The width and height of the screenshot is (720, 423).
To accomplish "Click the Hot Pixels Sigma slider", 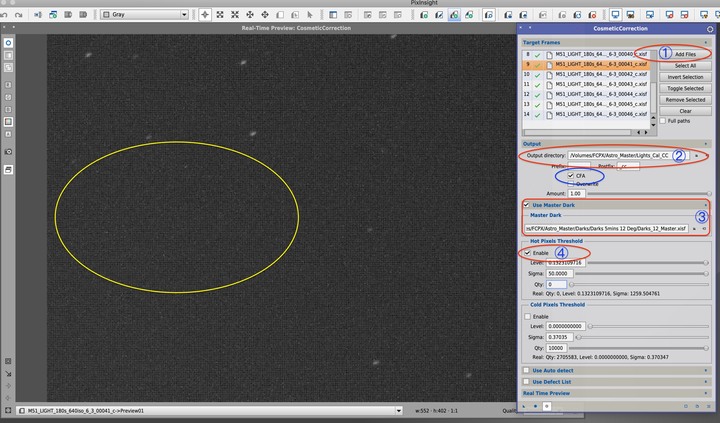I will [641, 273].
